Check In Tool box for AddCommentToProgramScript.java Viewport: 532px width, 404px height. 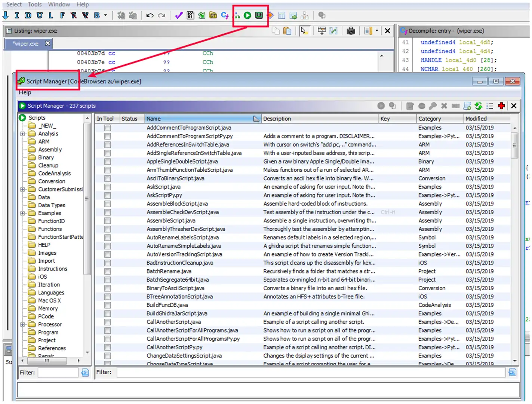point(107,128)
